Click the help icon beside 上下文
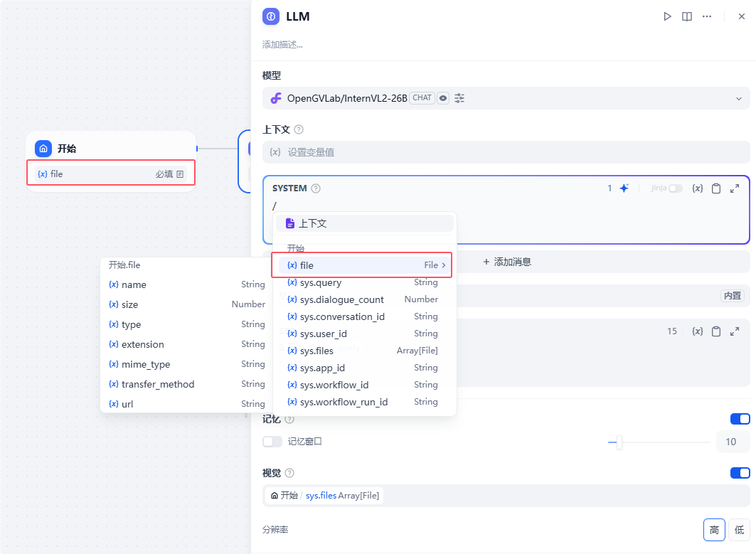Viewport: 756px width, 554px height. click(299, 129)
